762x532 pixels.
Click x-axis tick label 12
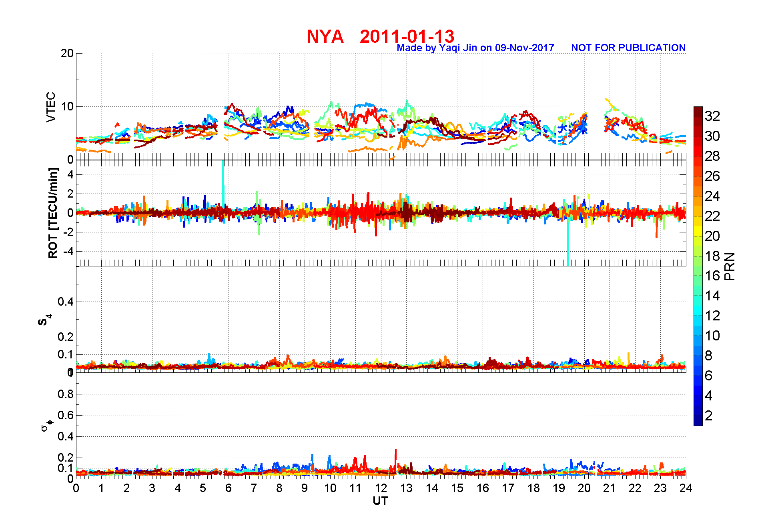(x=381, y=488)
